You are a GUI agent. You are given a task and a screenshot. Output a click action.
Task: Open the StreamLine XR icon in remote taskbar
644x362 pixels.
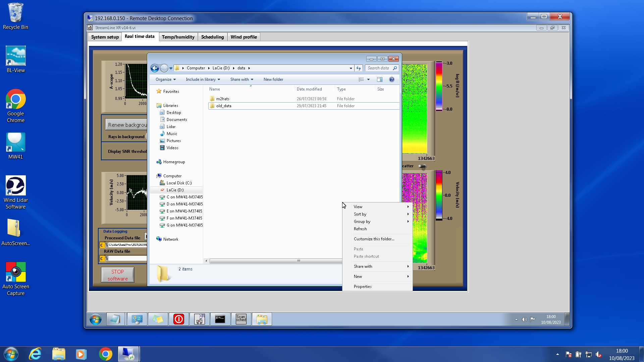click(200, 319)
